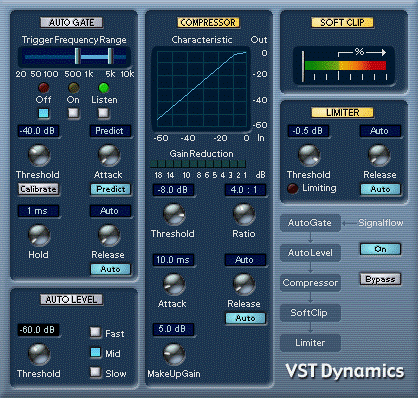Image resolution: width=418 pixels, height=398 pixels.
Task: Click the Auto Gate Hold knob
Action: point(39,235)
